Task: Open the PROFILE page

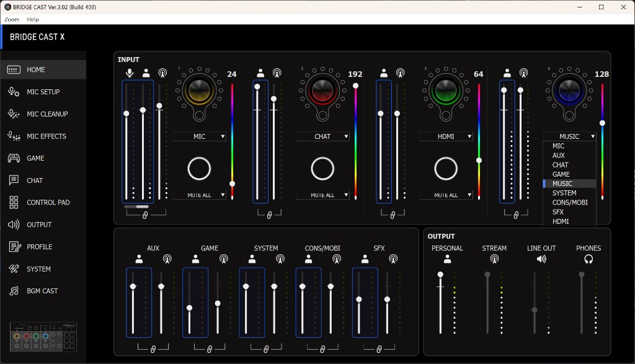Action: [x=38, y=247]
